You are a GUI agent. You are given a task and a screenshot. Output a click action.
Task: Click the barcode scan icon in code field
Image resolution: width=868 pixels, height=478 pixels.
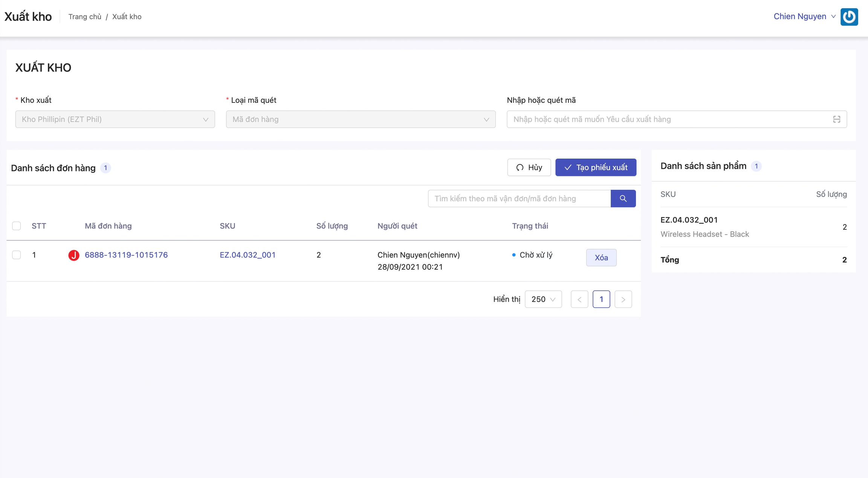point(836,119)
